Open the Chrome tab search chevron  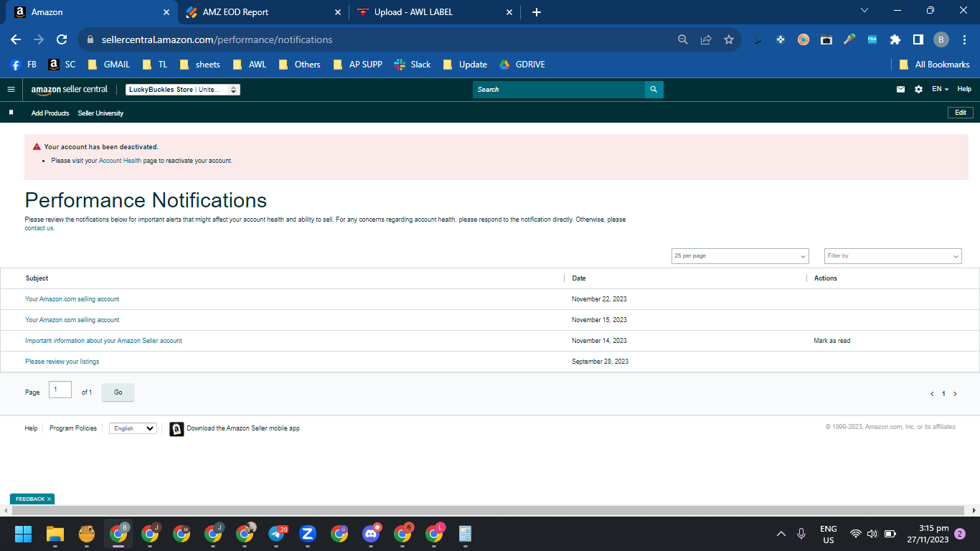pos(864,11)
